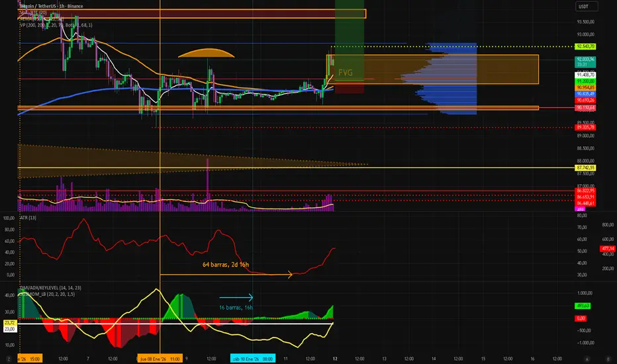Select the orange arc drawing above price
The image size is (617, 364).
[206, 53]
